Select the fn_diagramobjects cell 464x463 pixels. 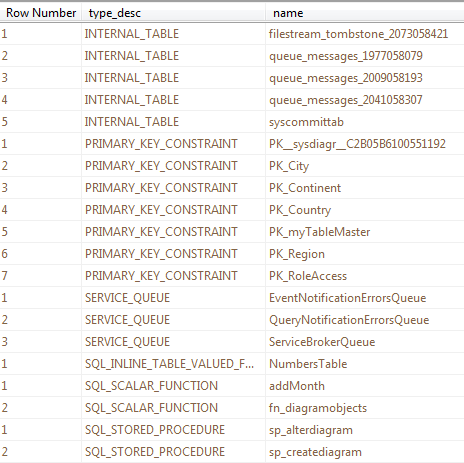coord(365,408)
